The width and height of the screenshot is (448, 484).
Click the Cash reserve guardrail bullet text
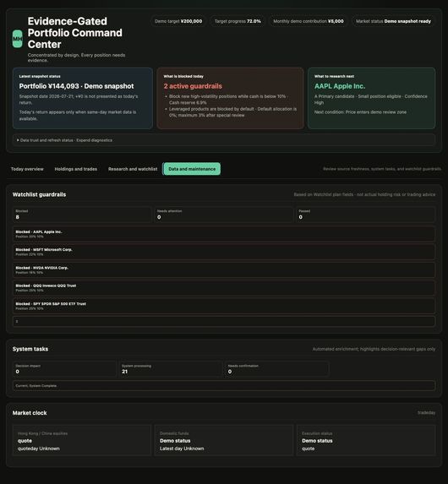(x=228, y=100)
